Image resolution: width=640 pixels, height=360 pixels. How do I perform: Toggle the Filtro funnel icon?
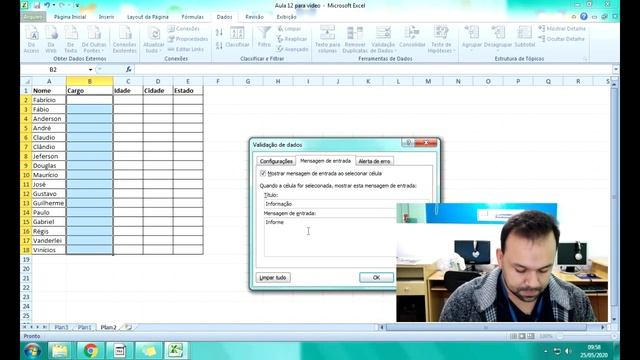[x=264, y=37]
